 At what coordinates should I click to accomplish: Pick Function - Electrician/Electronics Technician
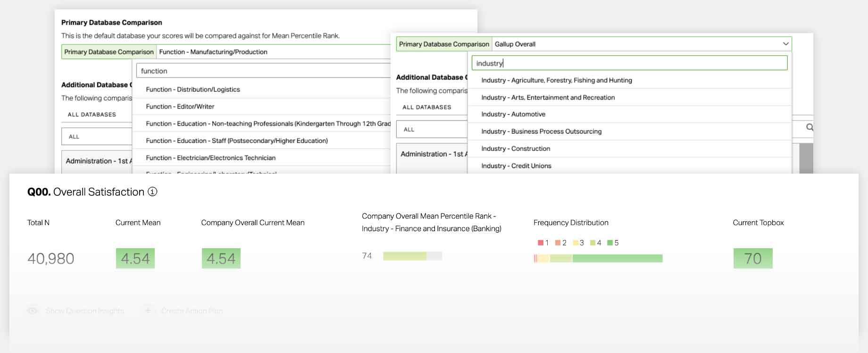pos(210,158)
